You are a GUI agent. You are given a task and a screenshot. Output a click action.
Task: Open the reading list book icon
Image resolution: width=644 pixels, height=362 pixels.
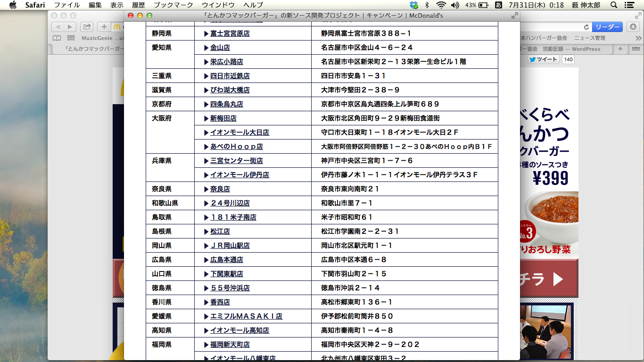pos(57,38)
